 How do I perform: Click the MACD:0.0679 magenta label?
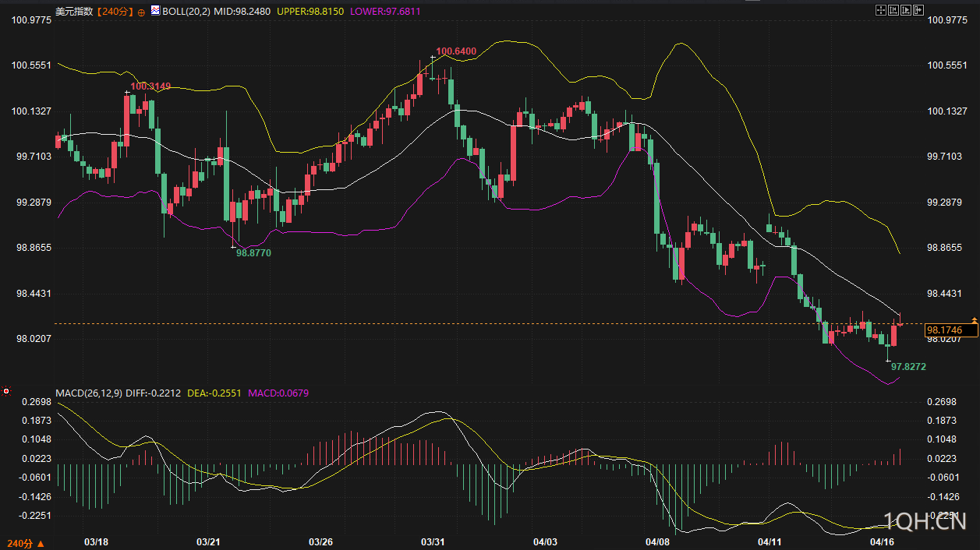coord(278,393)
